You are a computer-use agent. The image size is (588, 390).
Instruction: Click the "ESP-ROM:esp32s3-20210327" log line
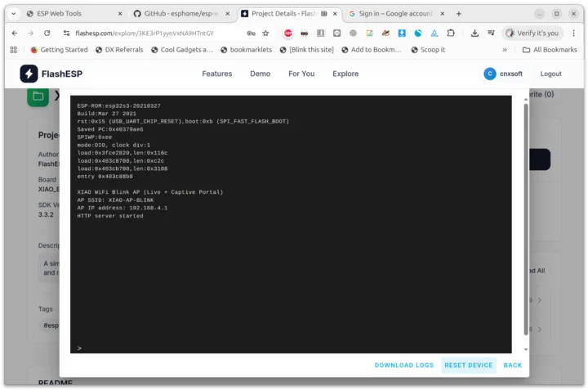118,105
